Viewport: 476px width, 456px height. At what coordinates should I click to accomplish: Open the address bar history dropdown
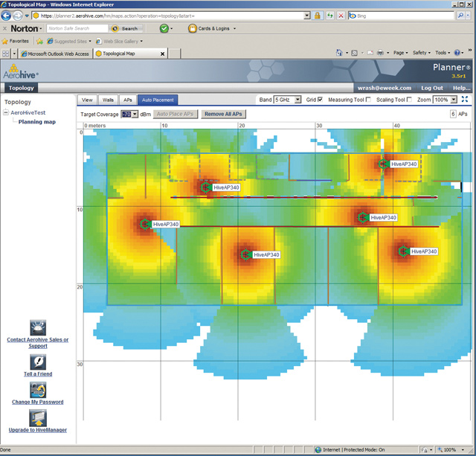click(307, 16)
